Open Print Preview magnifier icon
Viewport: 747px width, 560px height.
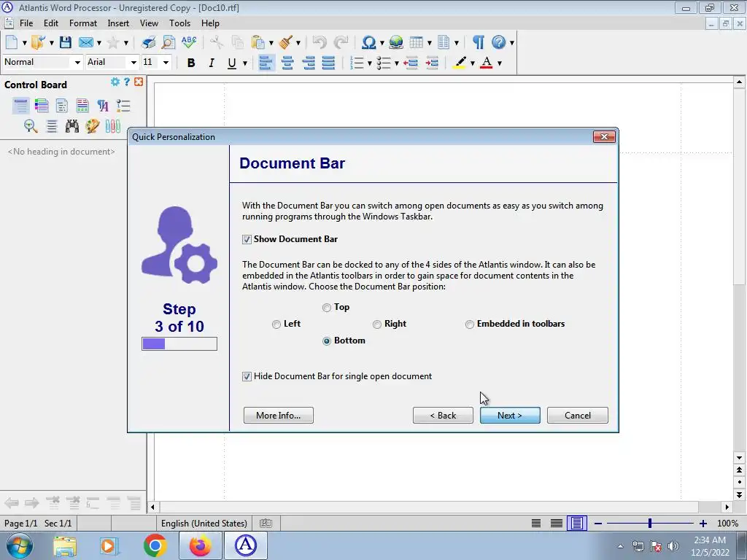pyautogui.click(x=169, y=42)
